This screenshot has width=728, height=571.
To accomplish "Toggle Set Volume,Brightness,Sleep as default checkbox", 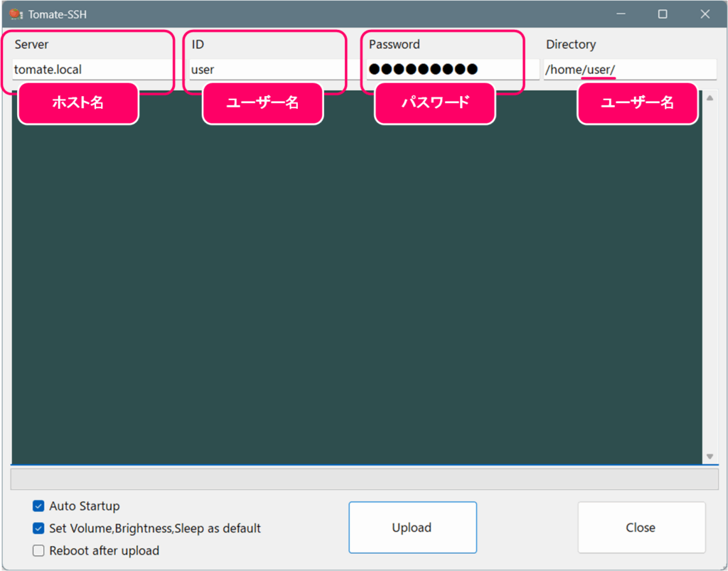I will [38, 528].
